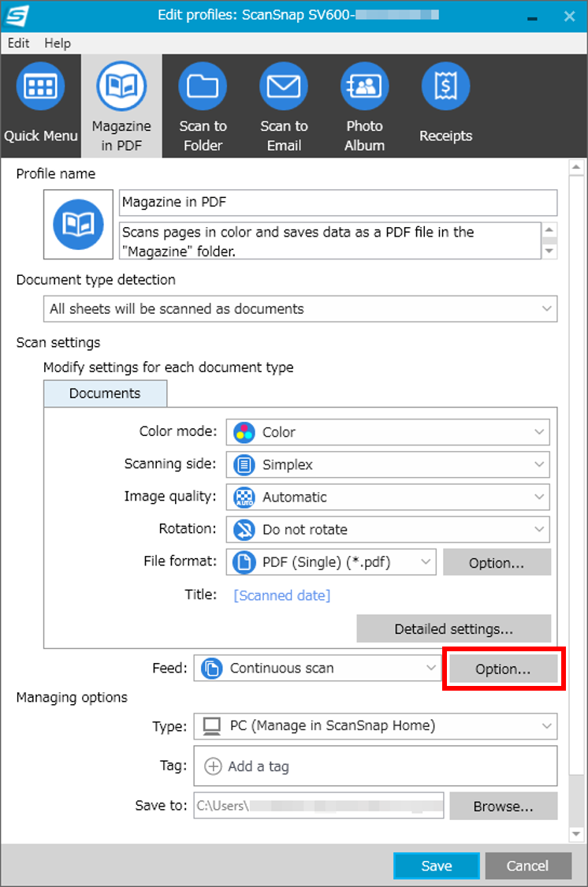Viewport: 588px width, 887px height.
Task: Click the plus icon to add a tag
Action: coord(213,766)
